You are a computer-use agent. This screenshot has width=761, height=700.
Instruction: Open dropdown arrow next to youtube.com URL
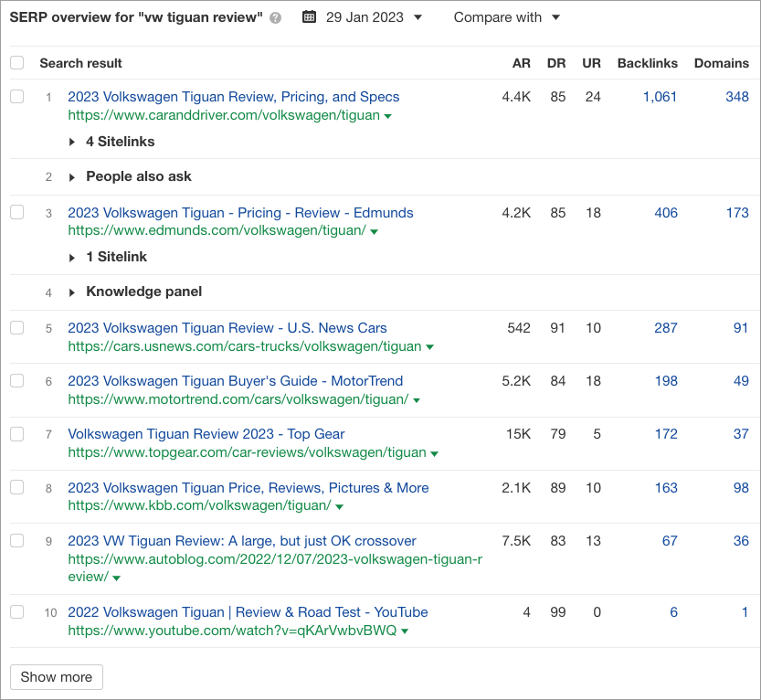point(405,631)
